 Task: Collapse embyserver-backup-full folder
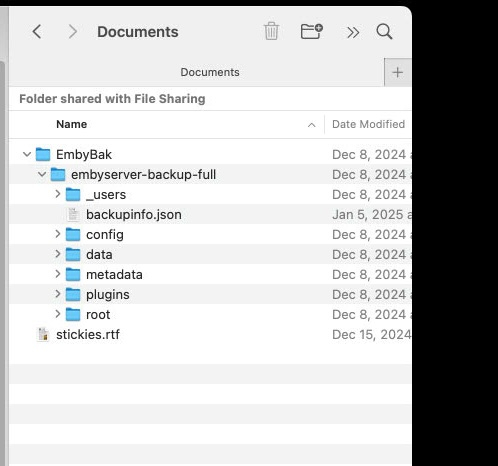point(42,174)
